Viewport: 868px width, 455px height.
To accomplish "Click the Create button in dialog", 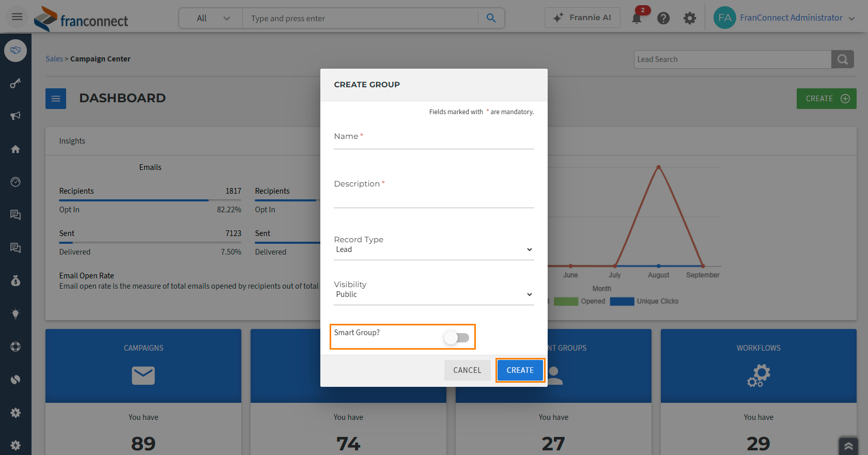I will pyautogui.click(x=520, y=370).
